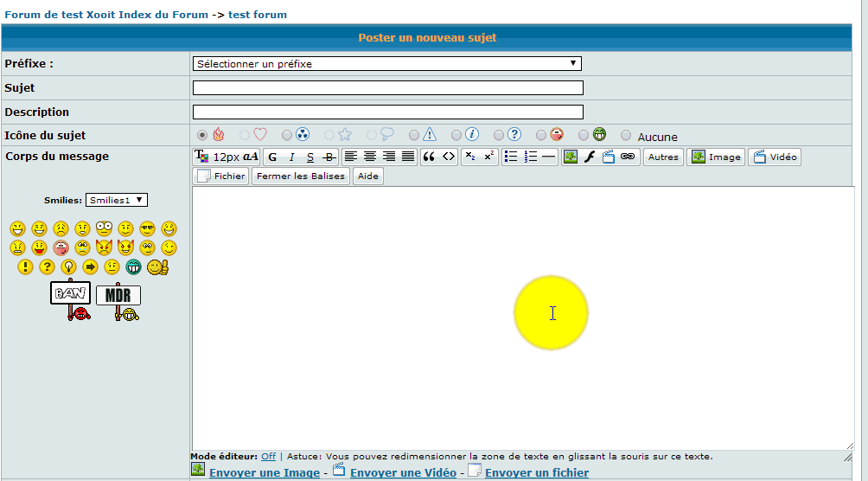The image size is (868, 481).
Task: Turn editor mode via the Off link
Action: (x=269, y=457)
